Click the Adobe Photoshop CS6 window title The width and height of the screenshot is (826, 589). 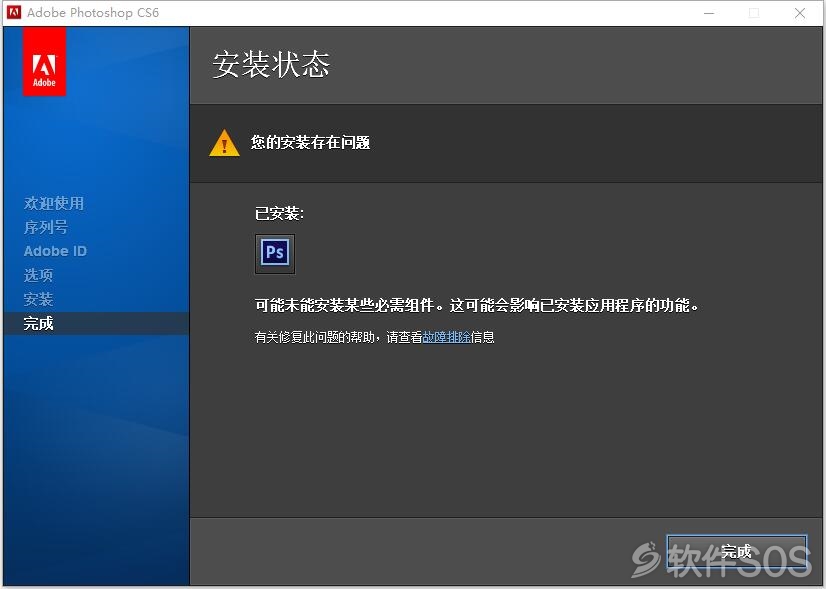[x=93, y=13]
